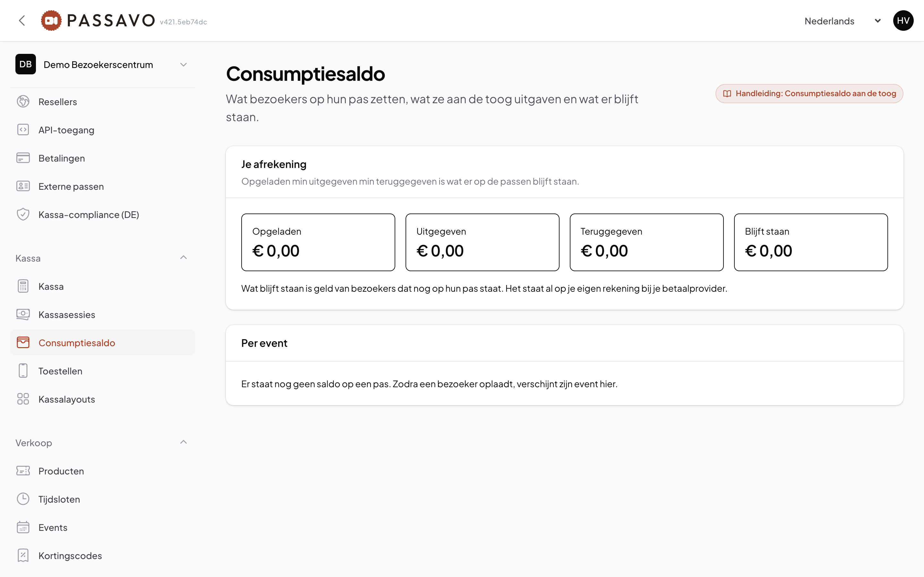Screen dimensions: 924x577
Task: Click the back arrow in the header
Action: (x=22, y=21)
